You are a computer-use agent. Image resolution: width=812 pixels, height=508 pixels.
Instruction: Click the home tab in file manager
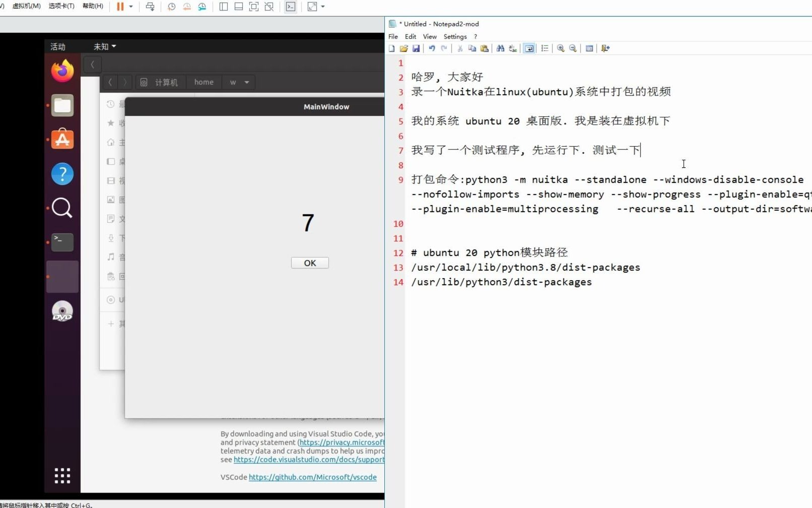(x=204, y=82)
